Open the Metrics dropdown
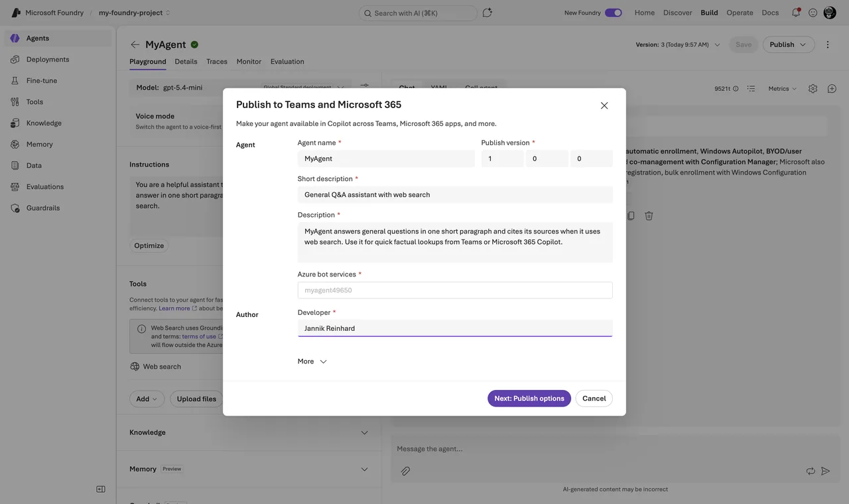This screenshot has width=849, height=504. pyautogui.click(x=783, y=89)
